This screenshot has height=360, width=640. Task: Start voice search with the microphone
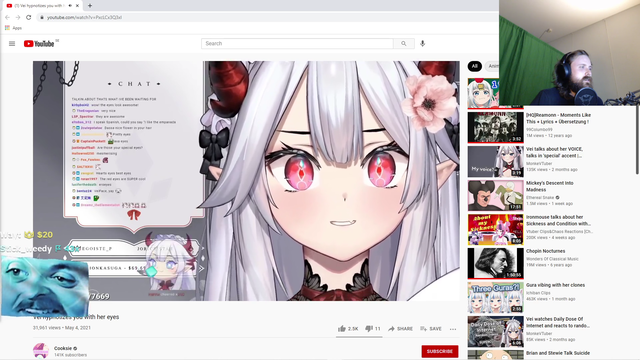coord(422,43)
